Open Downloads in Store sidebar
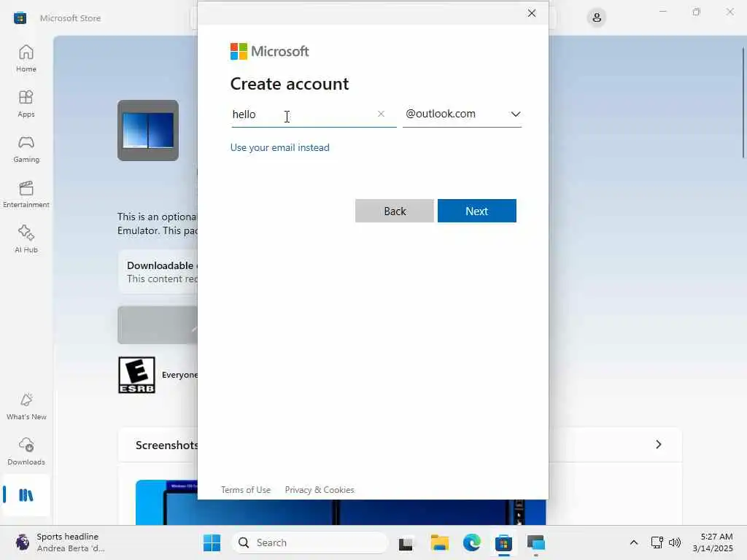This screenshot has height=560, width=747. point(26,452)
